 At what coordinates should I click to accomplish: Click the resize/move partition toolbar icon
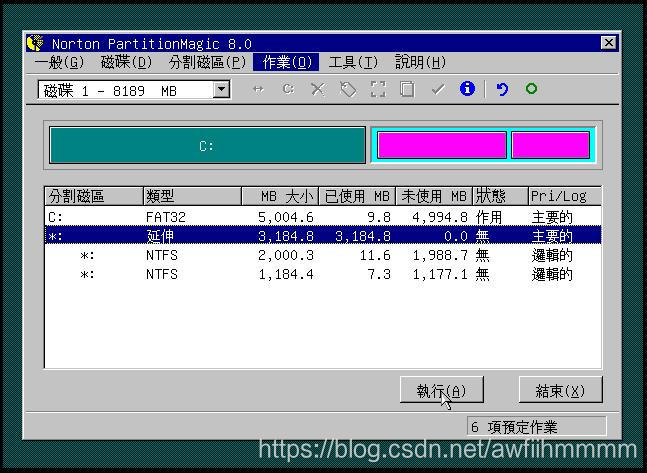point(258,89)
